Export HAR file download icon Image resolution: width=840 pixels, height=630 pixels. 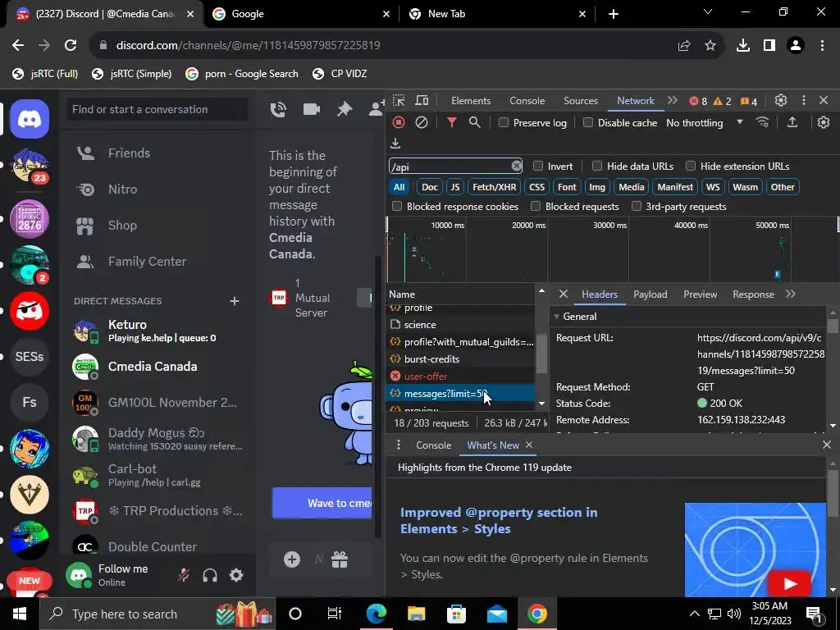click(x=395, y=144)
